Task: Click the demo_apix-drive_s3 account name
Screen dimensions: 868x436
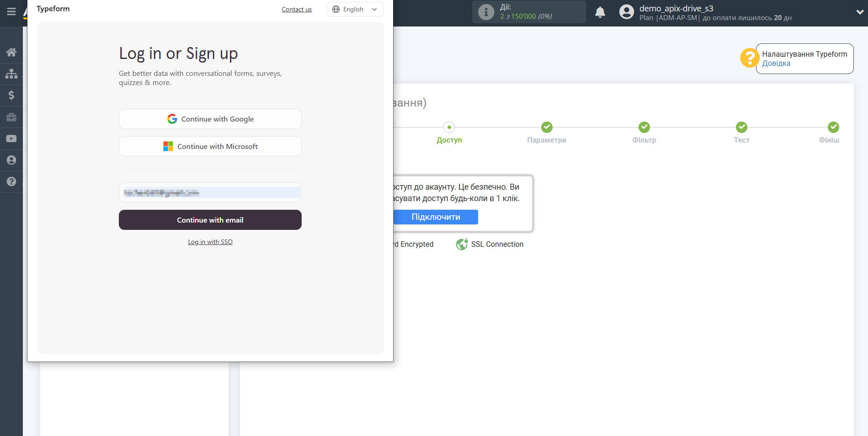Action: point(676,8)
